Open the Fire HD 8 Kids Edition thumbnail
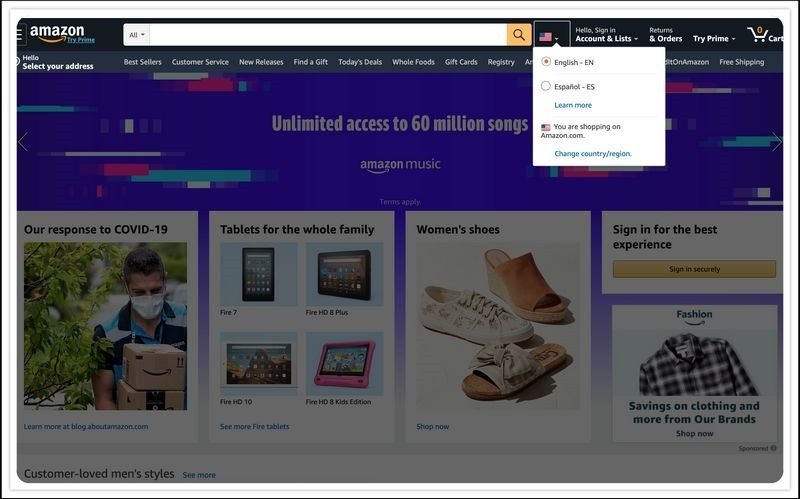800x499 pixels. click(344, 364)
